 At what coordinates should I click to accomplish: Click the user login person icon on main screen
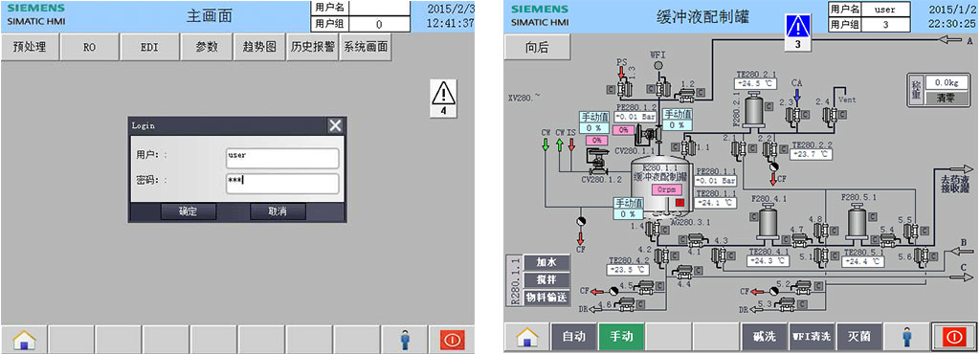(405, 339)
